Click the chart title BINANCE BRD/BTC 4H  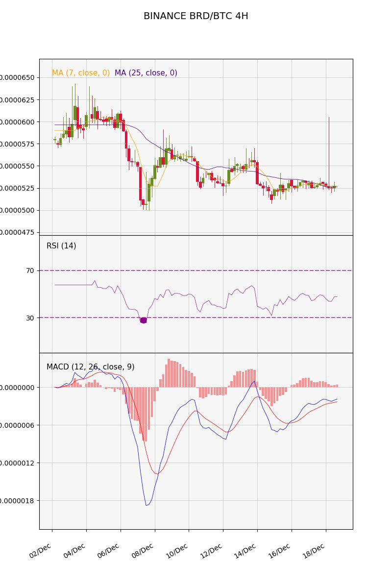click(196, 16)
